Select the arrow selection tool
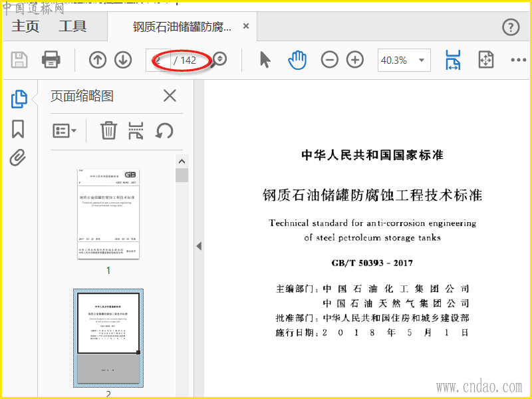Image resolution: width=532 pixels, height=399 pixels. [x=265, y=60]
